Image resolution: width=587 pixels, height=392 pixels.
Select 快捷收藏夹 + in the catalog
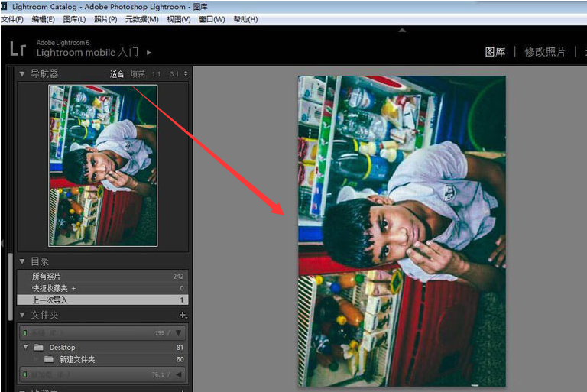[102, 288]
